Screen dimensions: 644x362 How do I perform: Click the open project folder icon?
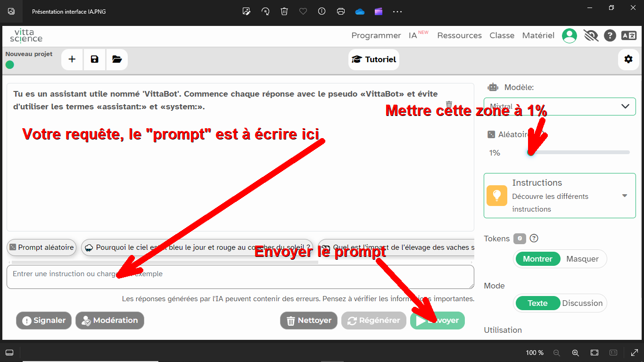[x=117, y=59]
